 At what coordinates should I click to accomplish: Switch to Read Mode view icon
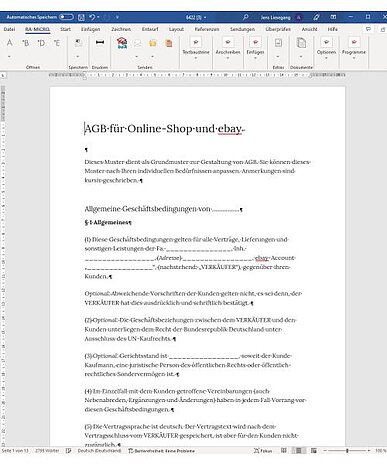point(284,451)
